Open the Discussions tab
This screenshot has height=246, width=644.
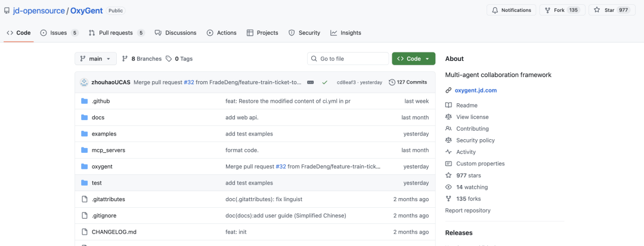click(176, 33)
